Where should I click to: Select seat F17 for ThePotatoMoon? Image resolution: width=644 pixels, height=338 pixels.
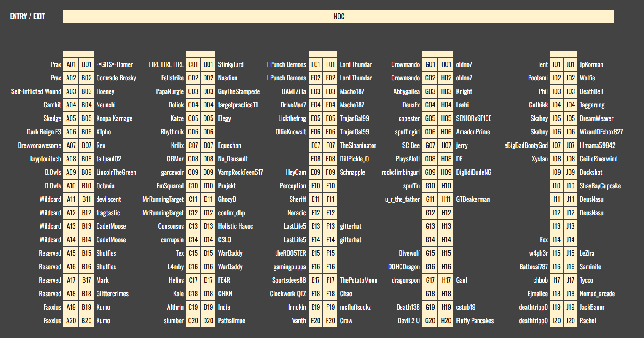click(330, 280)
